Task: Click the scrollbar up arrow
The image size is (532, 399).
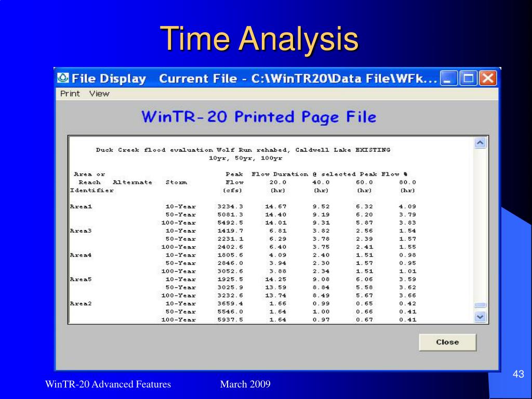Action: click(480, 143)
